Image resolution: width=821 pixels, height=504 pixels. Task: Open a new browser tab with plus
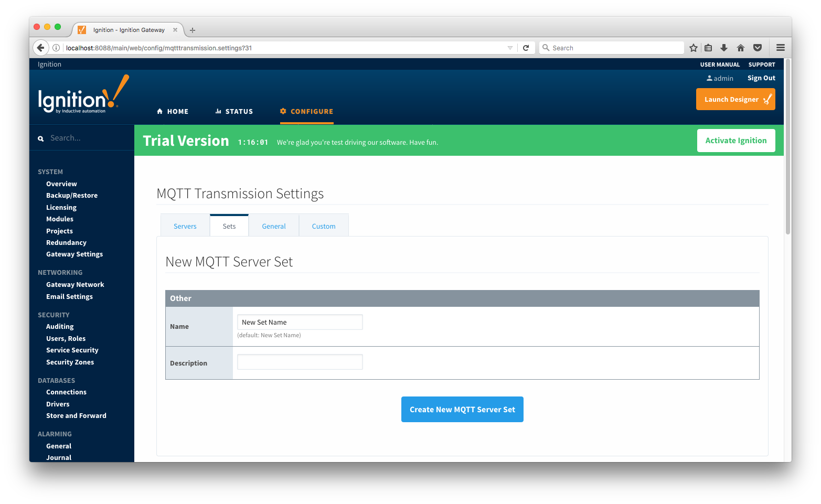pyautogui.click(x=193, y=30)
